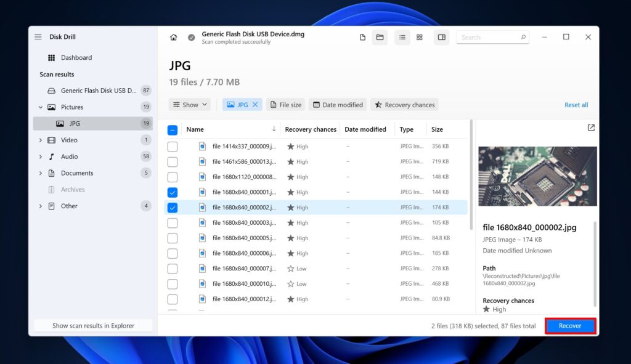Deselect file 1680x840_000001.jpg
The width and height of the screenshot is (631, 364).
click(173, 192)
